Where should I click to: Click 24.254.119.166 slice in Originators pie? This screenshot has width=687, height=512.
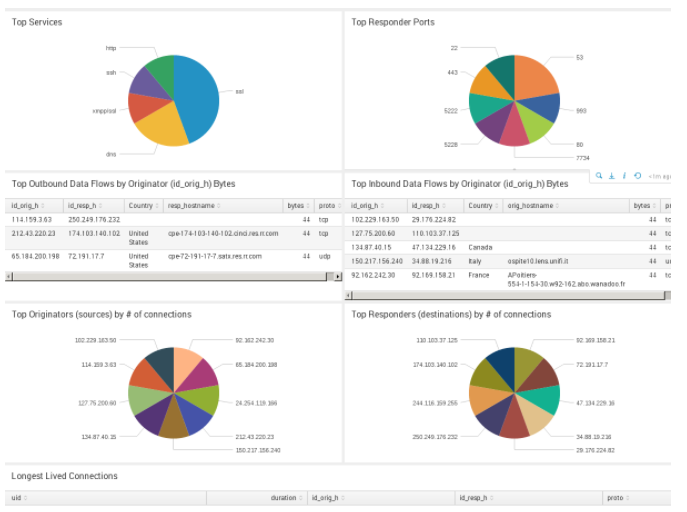pos(202,399)
